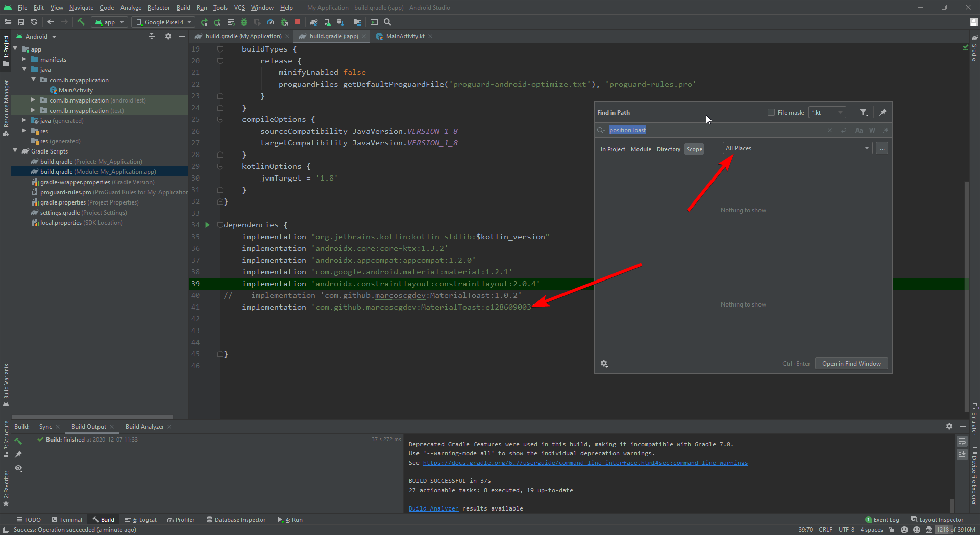Viewport: 980px width, 535px height.
Task: Enable regex matching in the search field
Action: [886, 130]
